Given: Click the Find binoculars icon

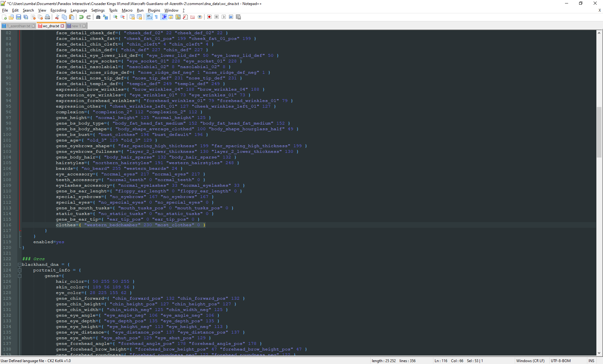Looking at the screenshot, I should pos(98,17).
